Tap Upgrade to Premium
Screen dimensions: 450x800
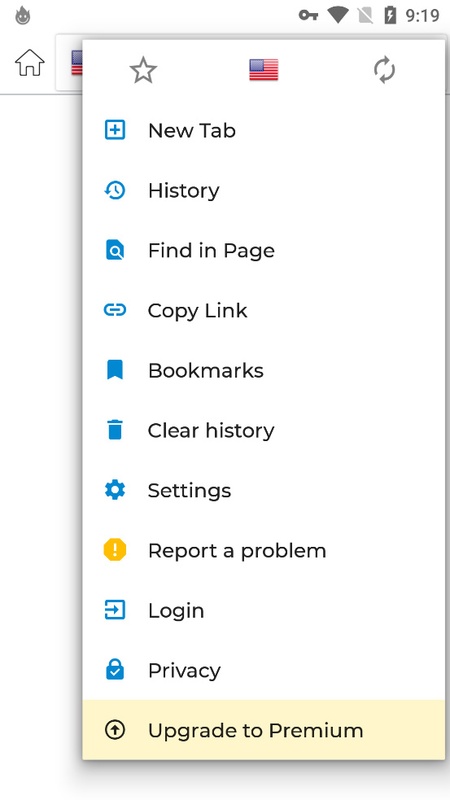(263, 730)
